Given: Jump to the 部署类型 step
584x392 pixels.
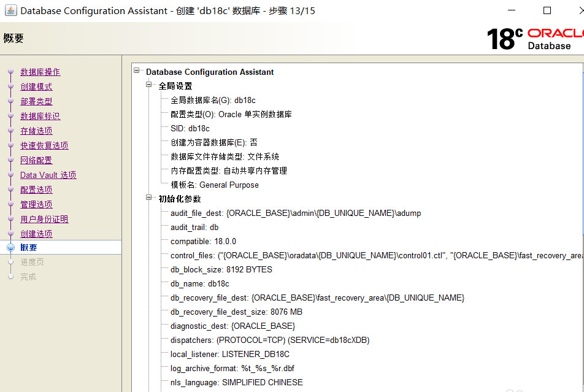Looking at the screenshot, I should click(x=36, y=101).
